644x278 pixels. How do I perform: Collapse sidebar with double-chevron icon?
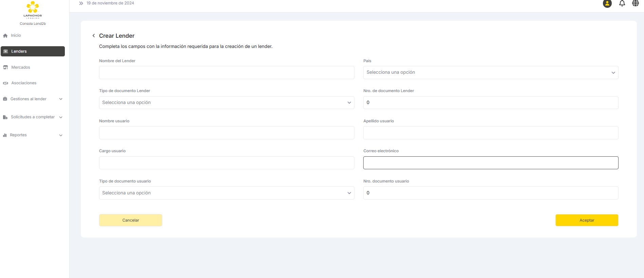(x=81, y=3)
